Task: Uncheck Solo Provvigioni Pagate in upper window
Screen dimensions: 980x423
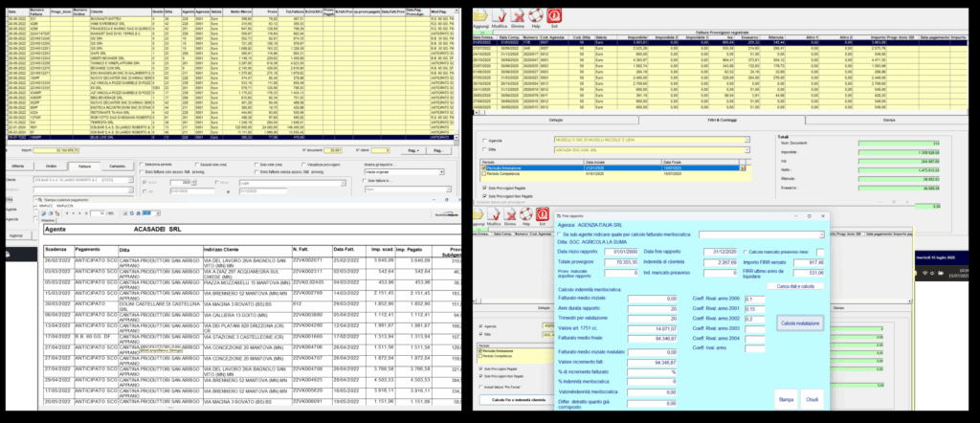Action: pyautogui.click(x=484, y=189)
